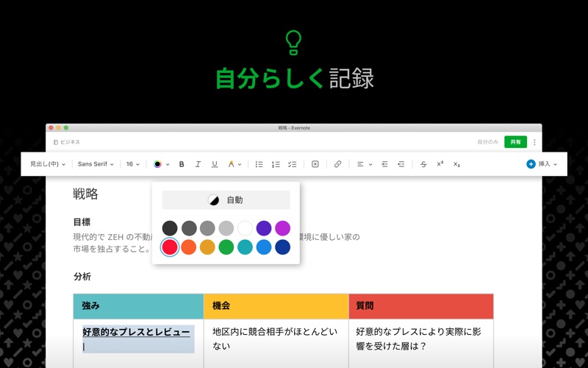Toggle italic formatting
The image size is (588, 368).
198,164
